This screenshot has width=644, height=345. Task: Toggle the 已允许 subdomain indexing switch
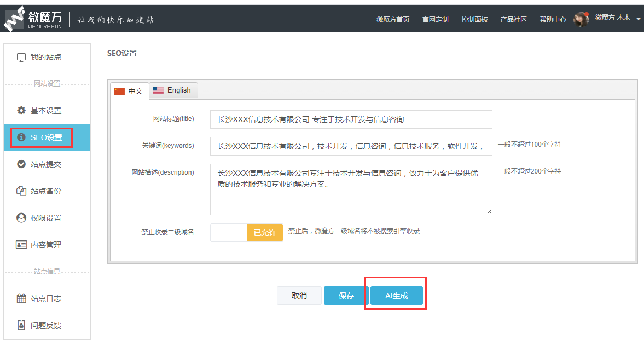(246, 233)
